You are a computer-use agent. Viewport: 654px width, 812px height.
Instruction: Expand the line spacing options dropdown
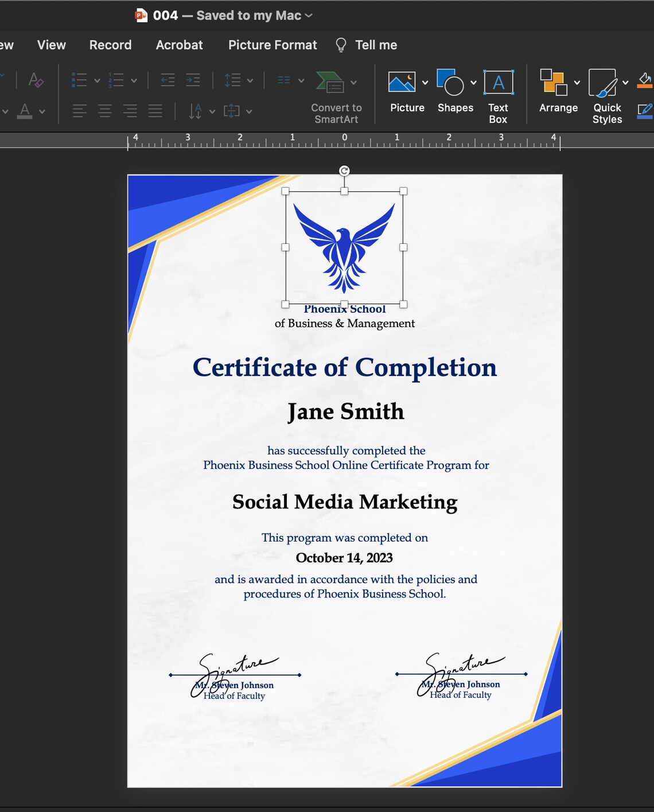tap(250, 80)
